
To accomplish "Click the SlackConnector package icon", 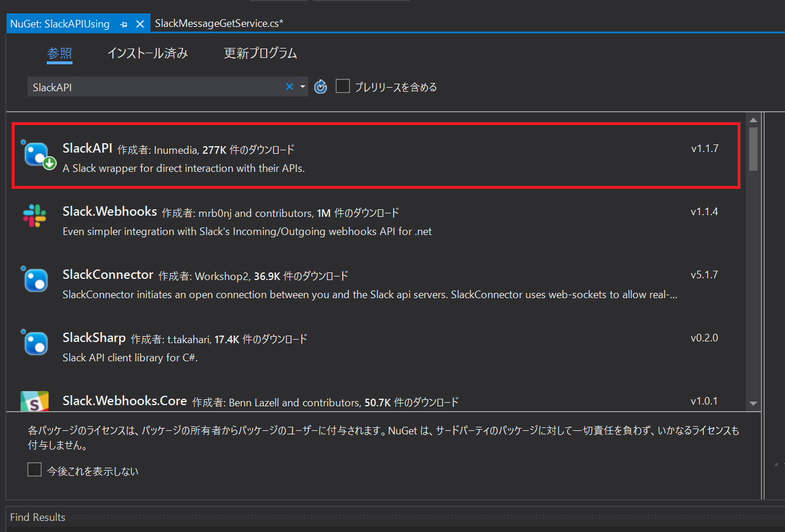I will [35, 280].
